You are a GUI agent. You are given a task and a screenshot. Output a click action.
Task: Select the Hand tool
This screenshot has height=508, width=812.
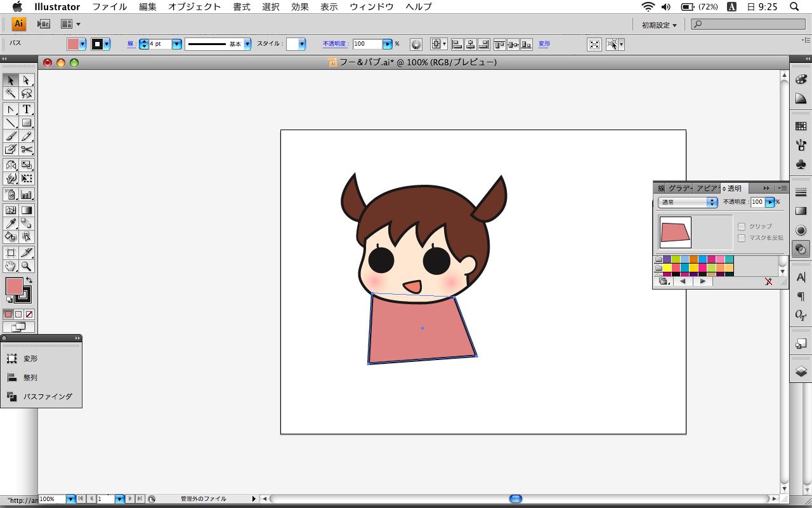pyautogui.click(x=11, y=266)
